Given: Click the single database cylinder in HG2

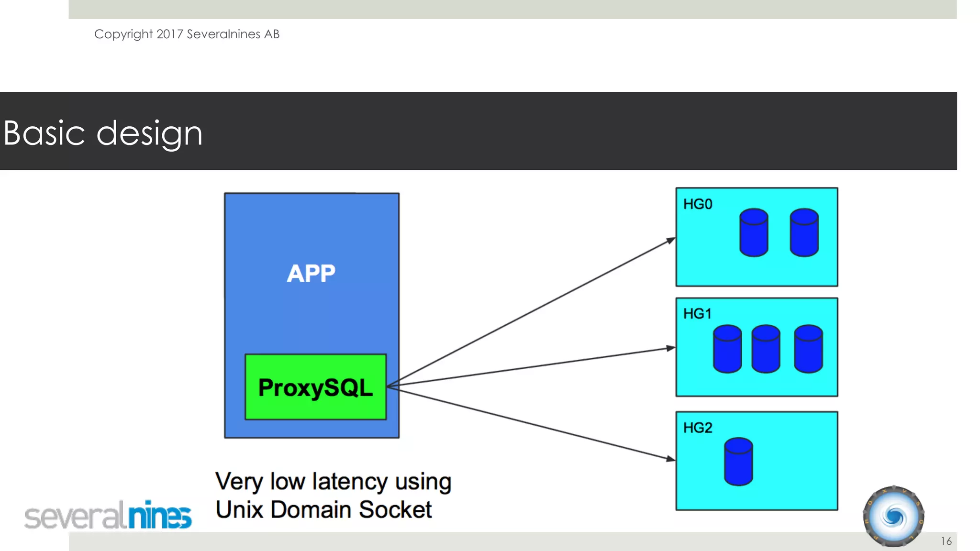Looking at the screenshot, I should [x=738, y=462].
